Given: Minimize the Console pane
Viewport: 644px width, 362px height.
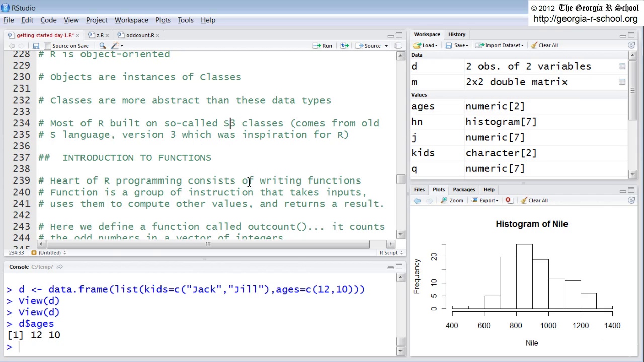Looking at the screenshot, I should 391,267.
